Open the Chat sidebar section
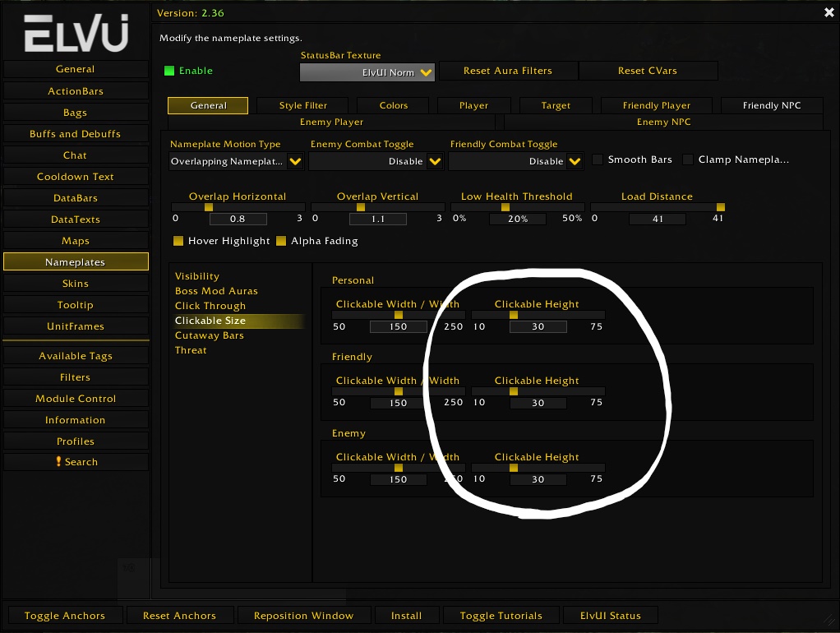Image resolution: width=840 pixels, height=633 pixels. pos(76,155)
